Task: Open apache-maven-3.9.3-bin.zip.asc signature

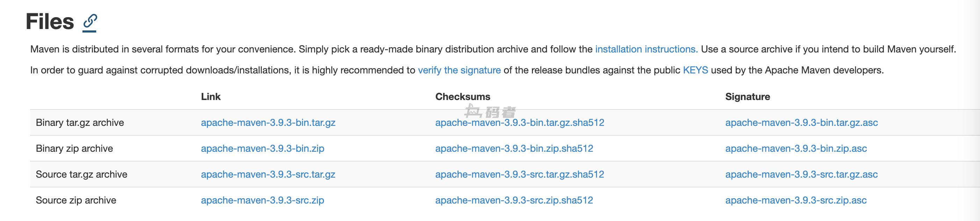Action: click(x=796, y=148)
